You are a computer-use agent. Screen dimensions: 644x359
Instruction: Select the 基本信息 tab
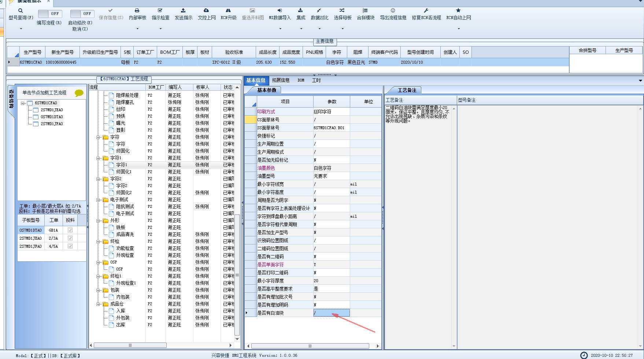(x=256, y=81)
